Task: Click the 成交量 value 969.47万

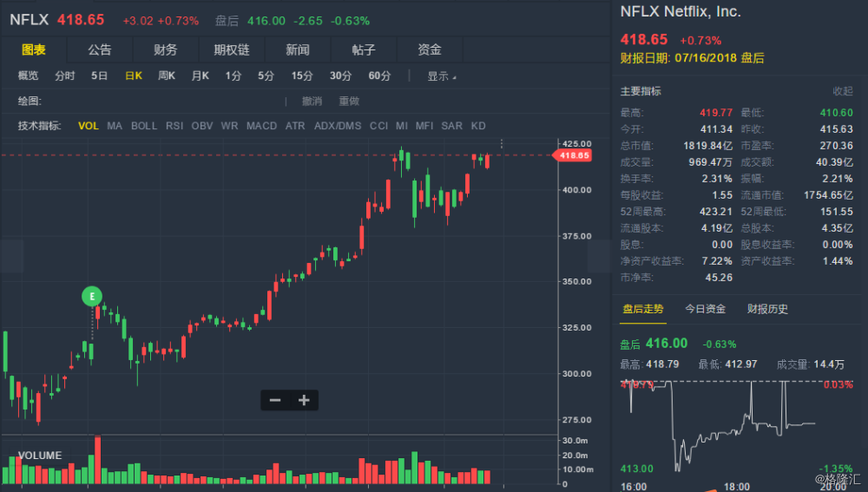Action: [710, 163]
